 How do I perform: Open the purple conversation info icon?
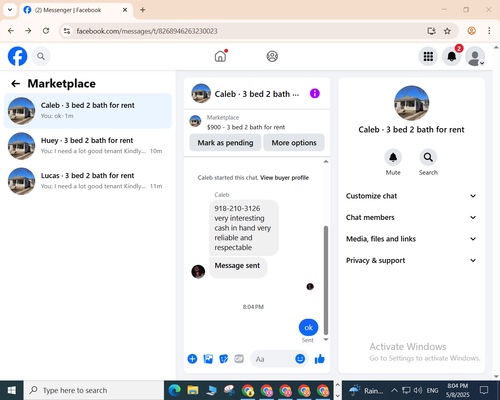[x=315, y=93]
